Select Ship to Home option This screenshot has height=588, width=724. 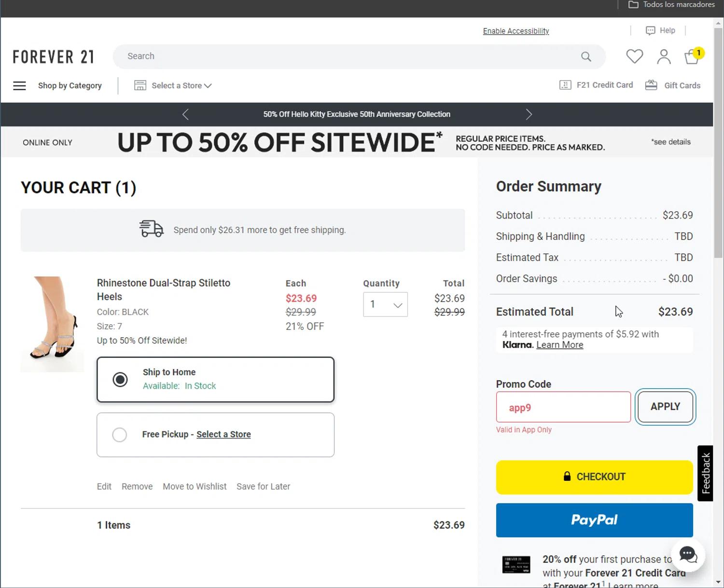(120, 380)
